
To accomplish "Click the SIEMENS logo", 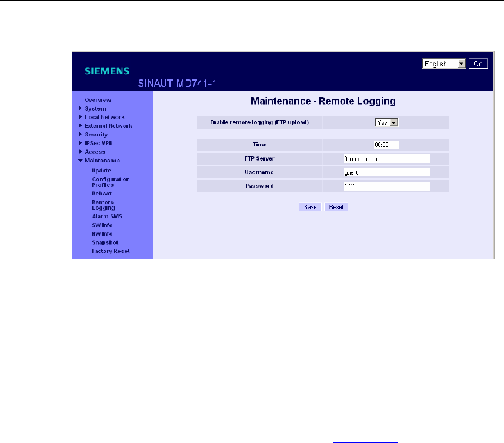I will [x=107, y=71].
